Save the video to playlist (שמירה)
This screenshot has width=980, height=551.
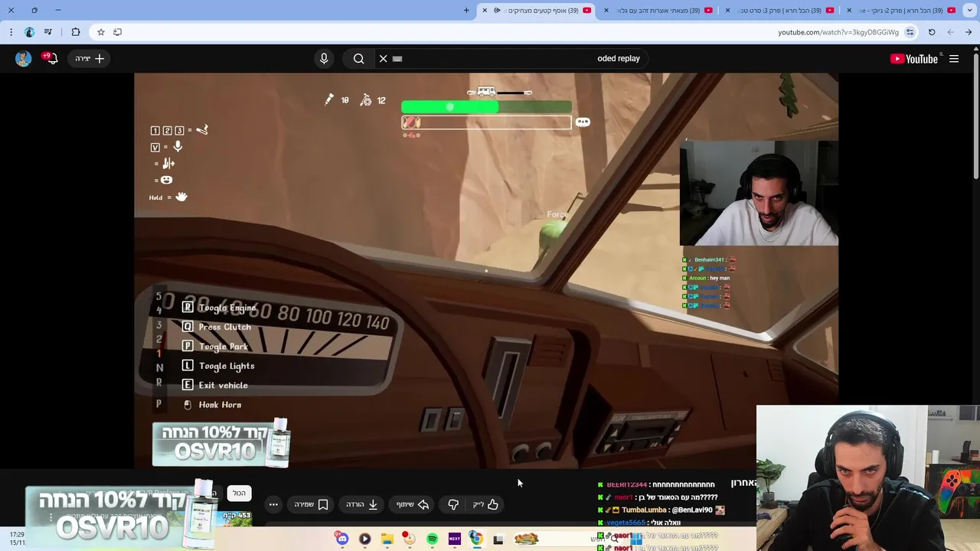(x=312, y=504)
